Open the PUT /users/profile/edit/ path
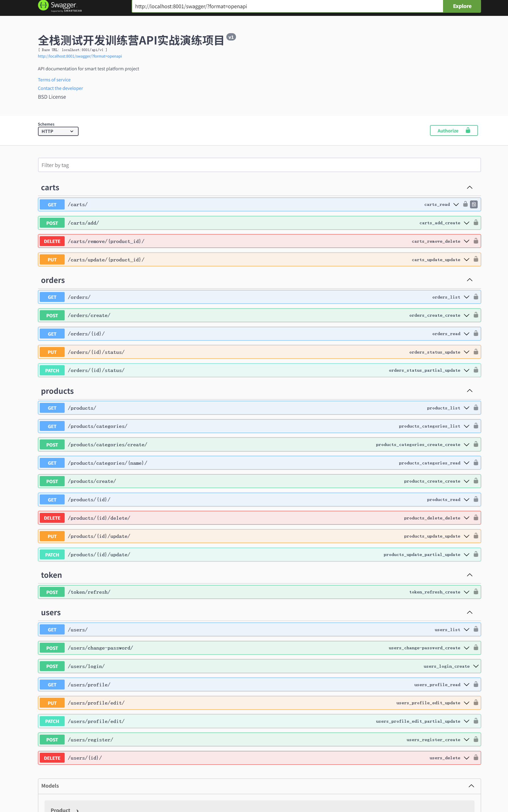The width and height of the screenshot is (508, 812). (x=96, y=703)
